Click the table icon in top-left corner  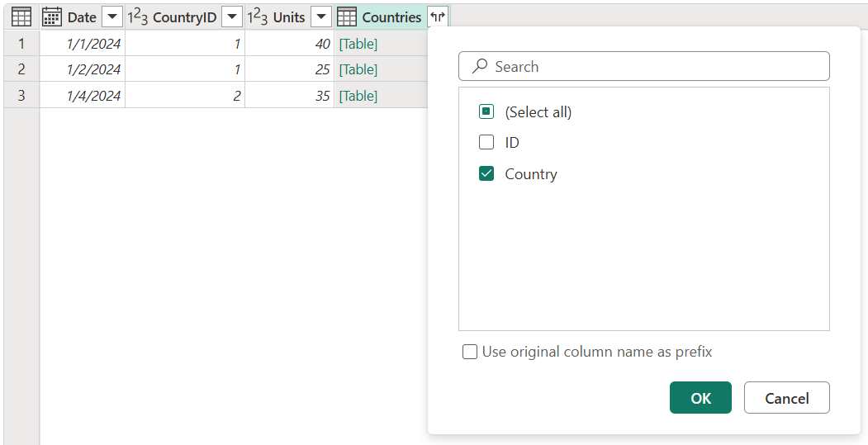point(21,17)
